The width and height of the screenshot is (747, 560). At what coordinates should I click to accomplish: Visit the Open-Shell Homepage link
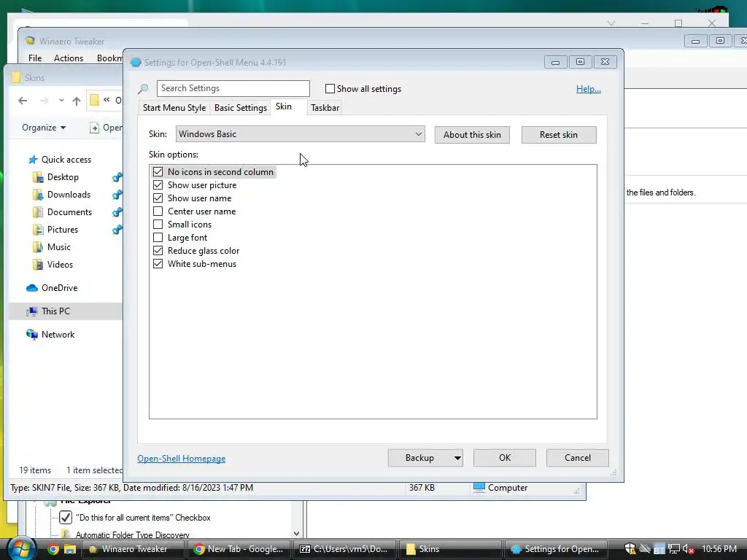click(182, 459)
